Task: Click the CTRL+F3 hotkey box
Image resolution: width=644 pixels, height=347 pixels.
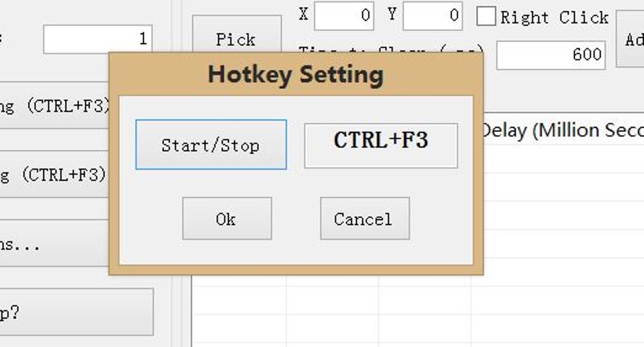Action: (381, 146)
